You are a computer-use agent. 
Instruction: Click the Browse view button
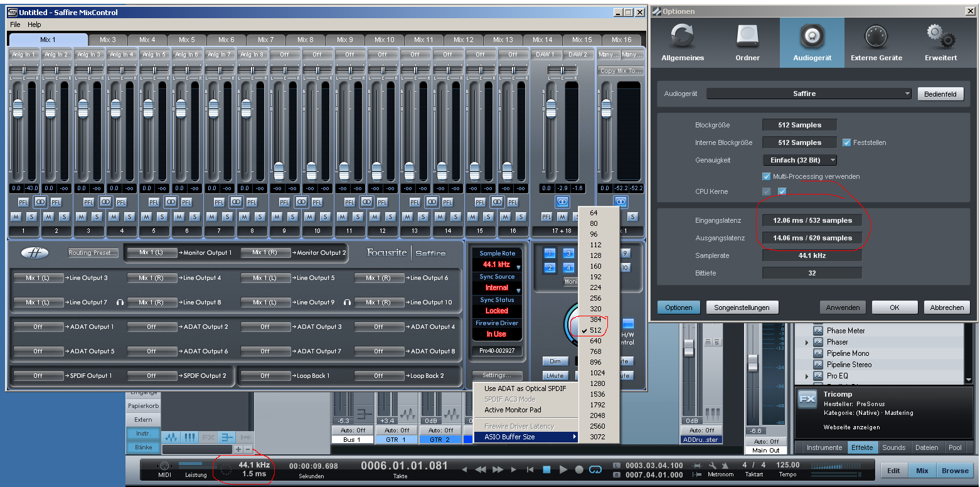pos(955,471)
